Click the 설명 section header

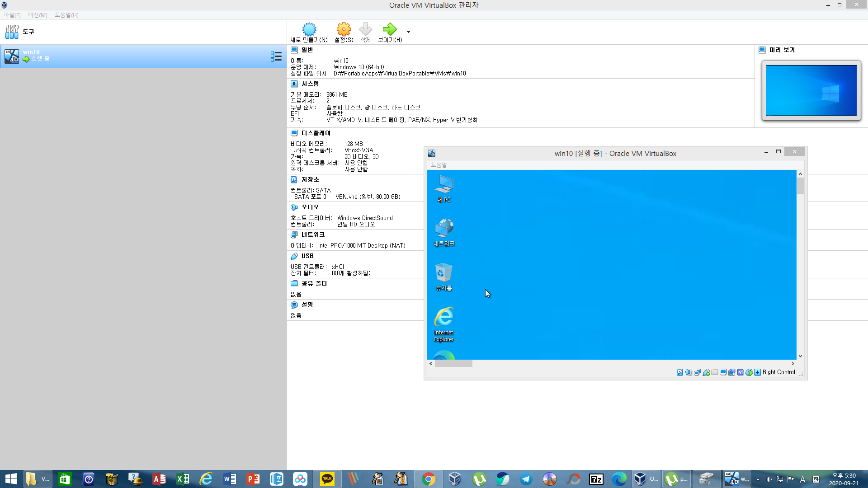[x=307, y=305]
